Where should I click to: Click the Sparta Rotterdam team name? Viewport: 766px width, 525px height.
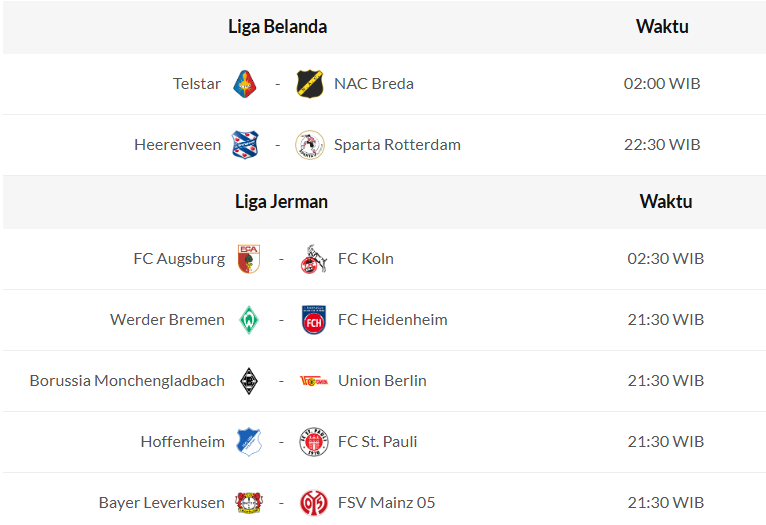pyautogui.click(x=397, y=145)
